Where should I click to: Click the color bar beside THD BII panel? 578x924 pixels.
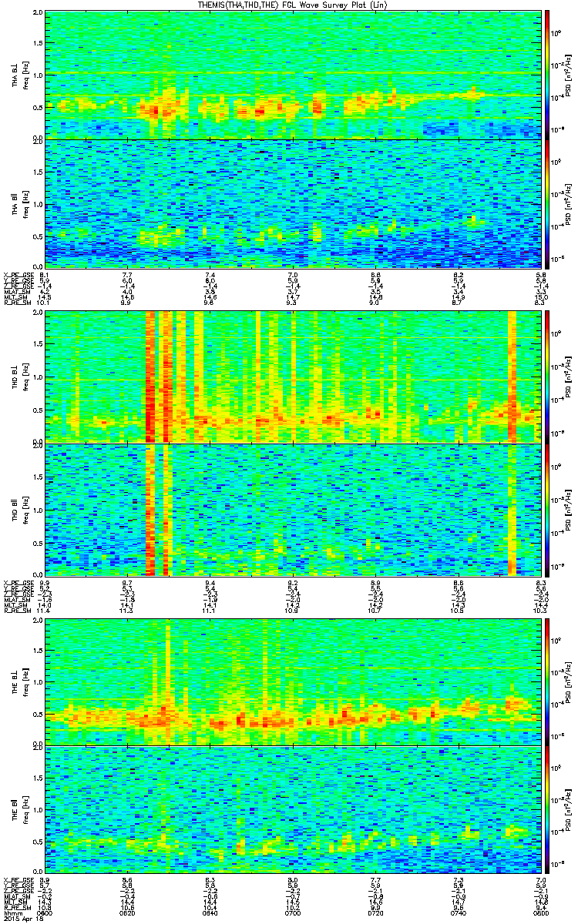pos(547,510)
